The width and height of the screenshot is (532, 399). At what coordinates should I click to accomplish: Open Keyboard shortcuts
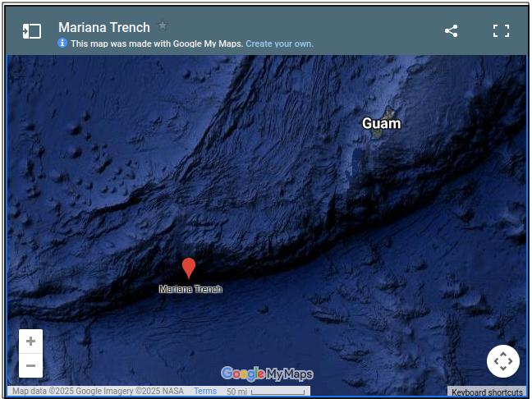point(487,392)
